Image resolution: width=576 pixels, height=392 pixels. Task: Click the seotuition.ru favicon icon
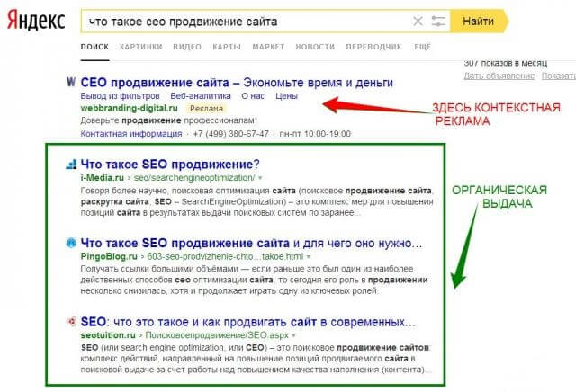pos(71,322)
